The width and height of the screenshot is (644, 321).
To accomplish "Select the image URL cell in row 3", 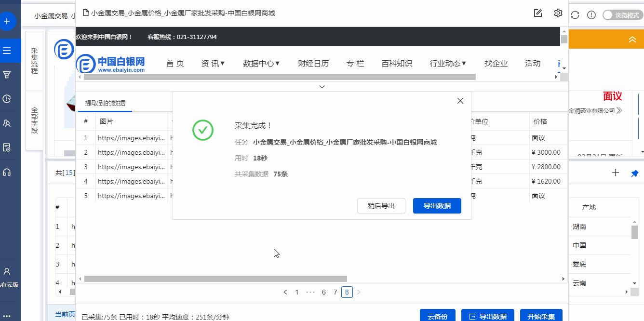I will [x=132, y=167].
